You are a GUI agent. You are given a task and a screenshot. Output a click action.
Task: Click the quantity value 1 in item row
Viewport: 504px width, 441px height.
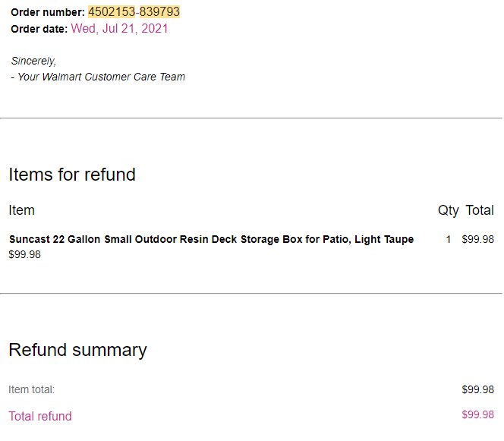pos(449,239)
